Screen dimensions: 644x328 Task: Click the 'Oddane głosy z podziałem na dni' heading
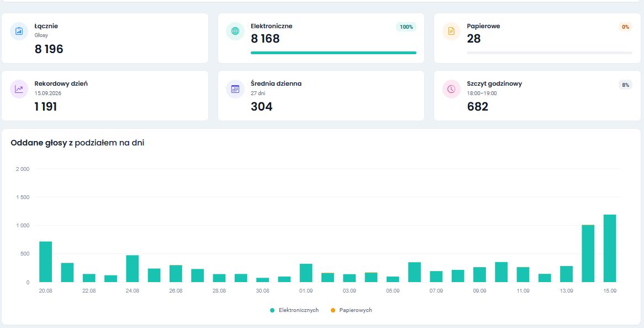point(77,143)
